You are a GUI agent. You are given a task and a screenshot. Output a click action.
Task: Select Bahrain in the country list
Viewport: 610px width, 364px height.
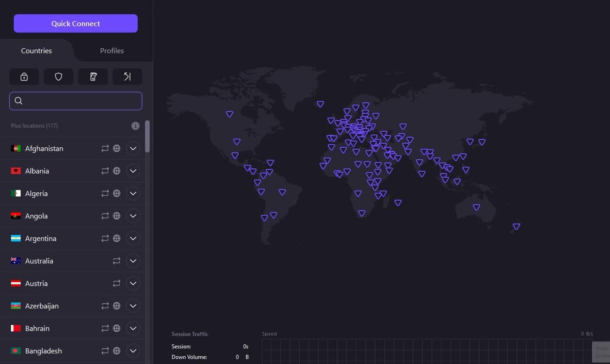pos(73,328)
